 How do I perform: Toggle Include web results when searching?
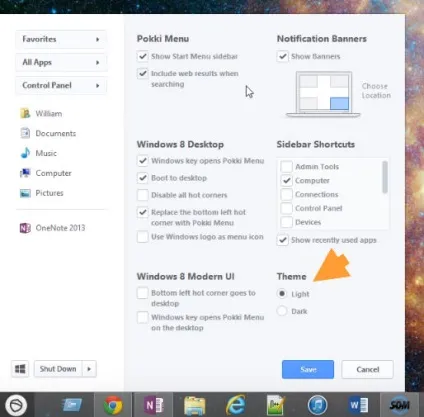[x=143, y=73]
